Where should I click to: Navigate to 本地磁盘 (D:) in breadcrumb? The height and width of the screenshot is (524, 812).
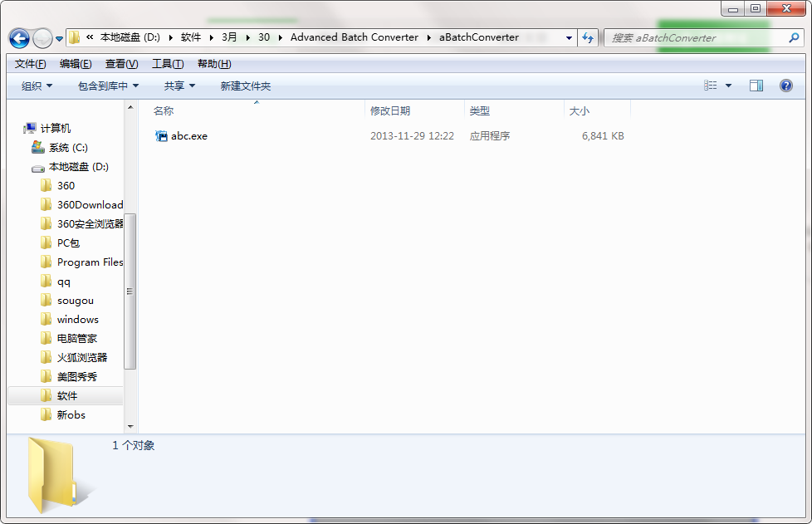[130, 37]
